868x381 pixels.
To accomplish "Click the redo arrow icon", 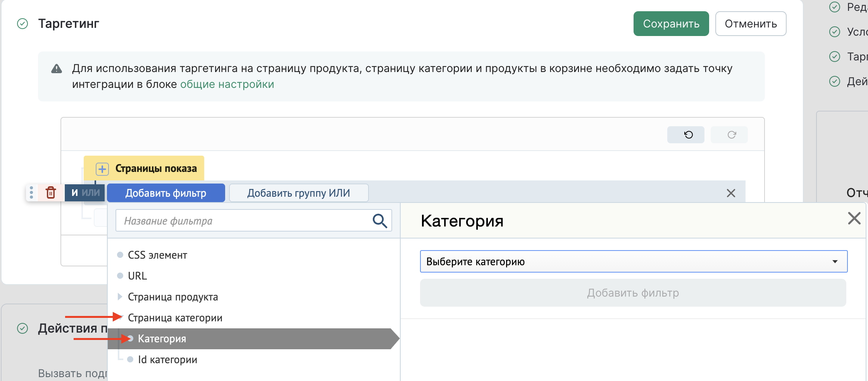I will click(732, 135).
